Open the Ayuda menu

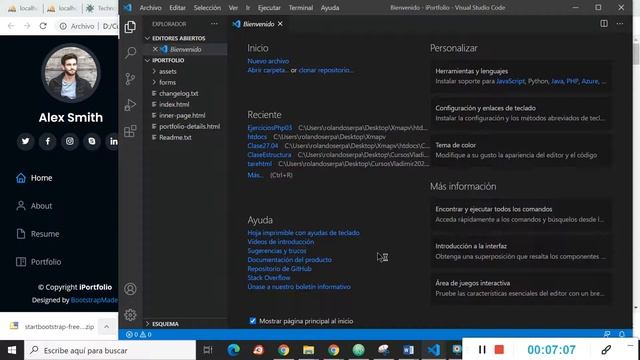pyautogui.click(x=330, y=7)
